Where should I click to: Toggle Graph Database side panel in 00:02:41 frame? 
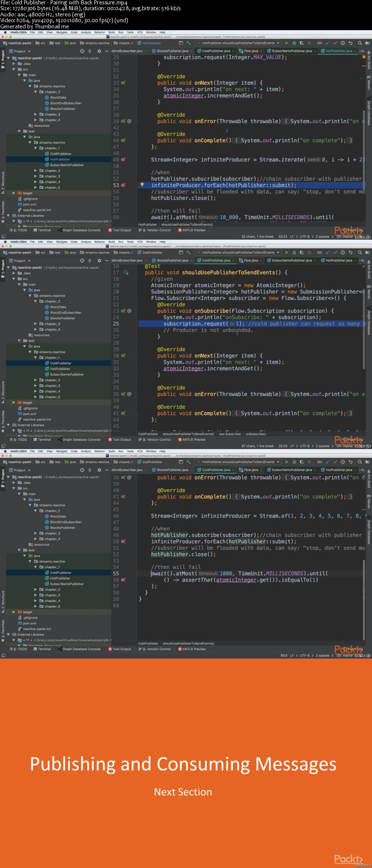pyautogui.click(x=369, y=531)
